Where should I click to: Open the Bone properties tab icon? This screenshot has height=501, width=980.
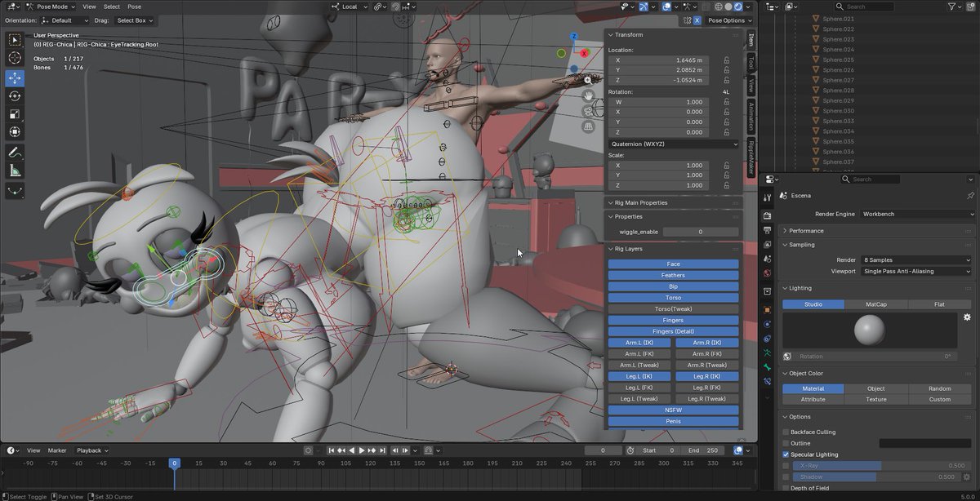point(767,367)
